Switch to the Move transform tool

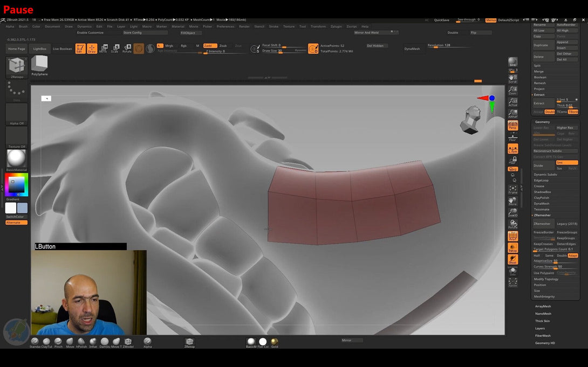(x=104, y=49)
